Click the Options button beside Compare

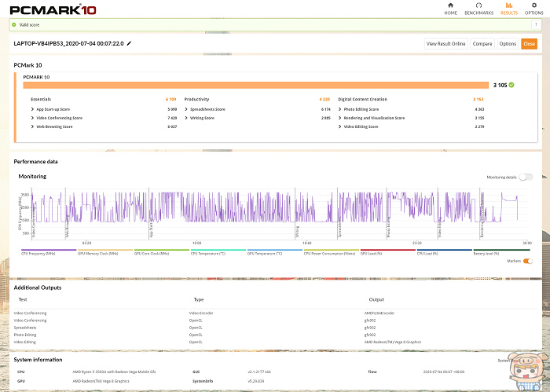508,44
